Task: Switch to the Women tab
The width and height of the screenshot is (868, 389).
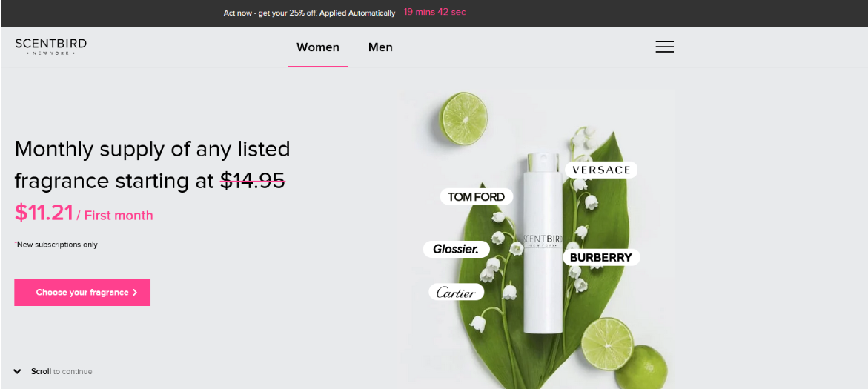Action: (x=318, y=47)
